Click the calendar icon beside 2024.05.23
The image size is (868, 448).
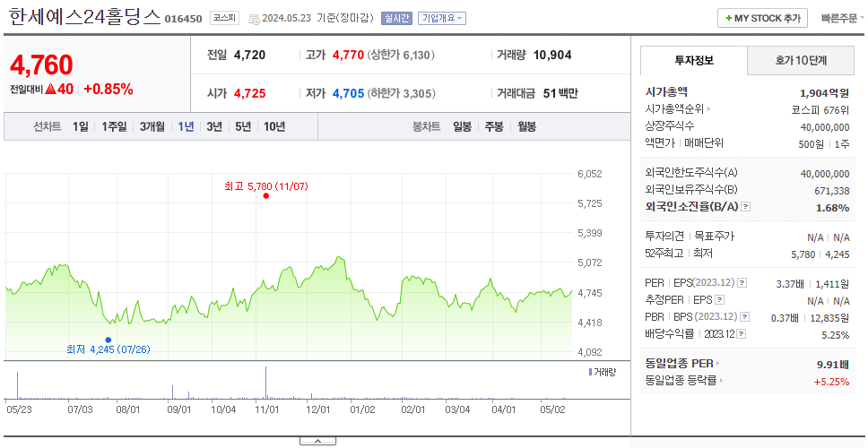pyautogui.click(x=255, y=19)
